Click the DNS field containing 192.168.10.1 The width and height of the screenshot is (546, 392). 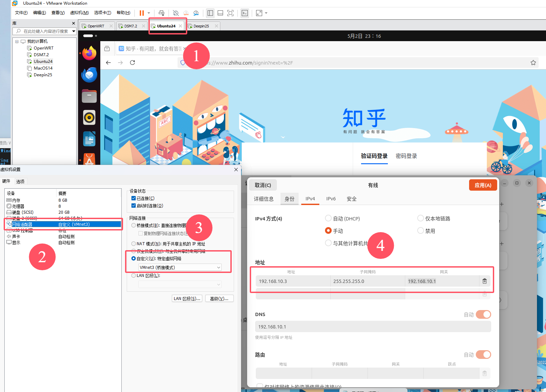coord(373,326)
